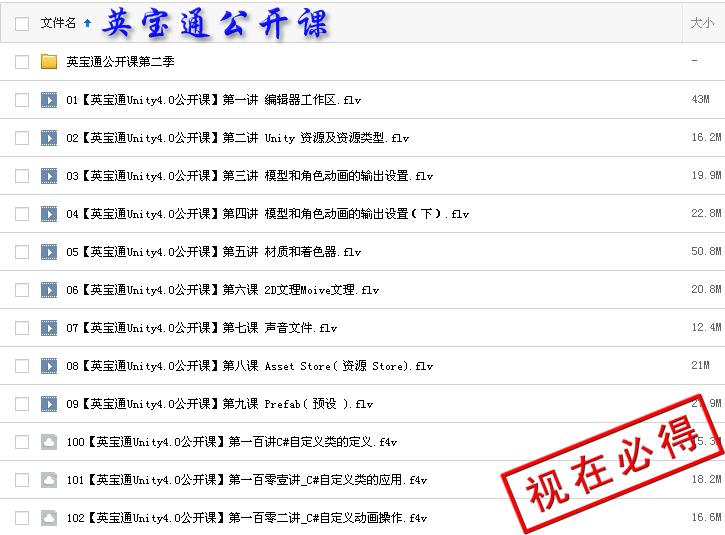Open file 102 第一百零二讲_C#自定义动画操作.f4v
This screenshot has width=725, height=535.
tap(246, 518)
